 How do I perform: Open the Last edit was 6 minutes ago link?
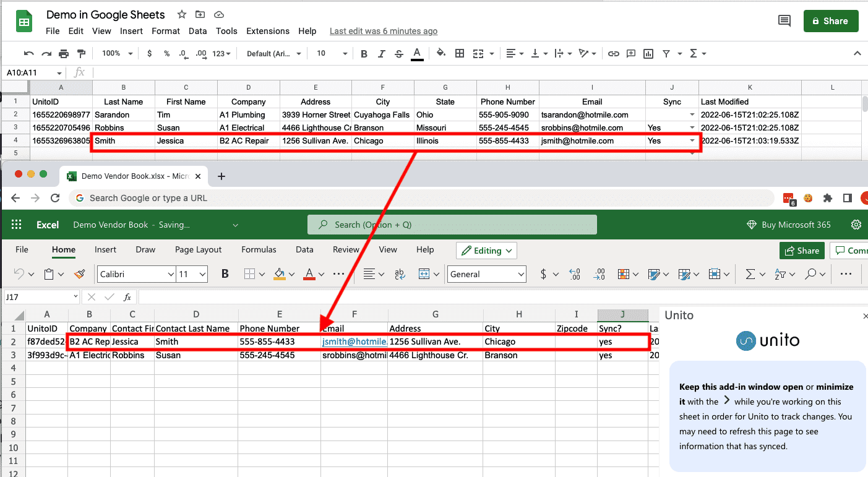[x=384, y=31]
